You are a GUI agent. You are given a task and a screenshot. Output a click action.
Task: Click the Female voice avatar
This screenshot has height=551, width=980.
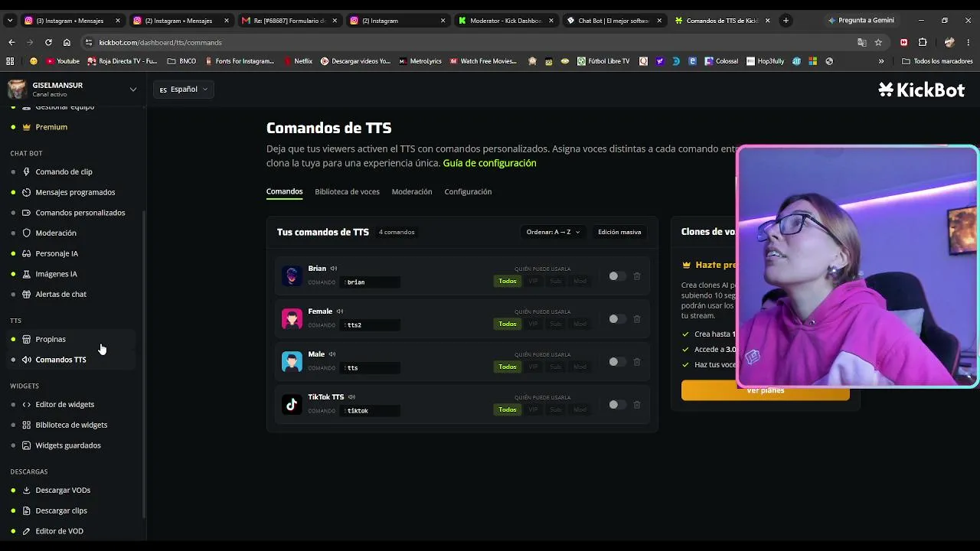pyautogui.click(x=292, y=318)
